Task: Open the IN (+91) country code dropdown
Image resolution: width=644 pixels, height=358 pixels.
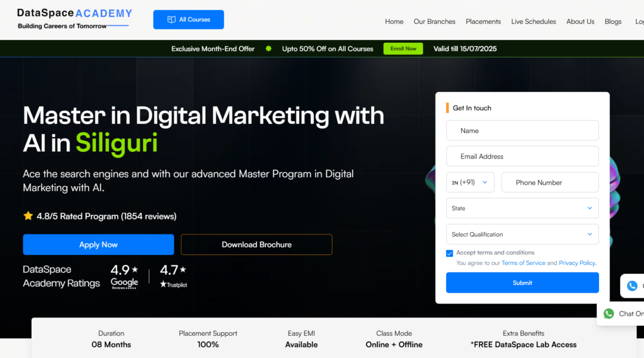Action: (470, 182)
